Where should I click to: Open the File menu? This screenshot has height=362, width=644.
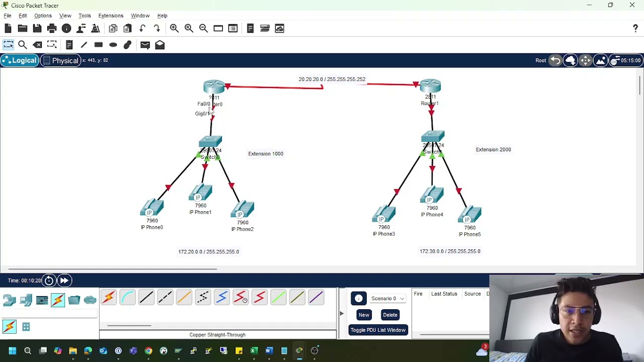coord(8,16)
